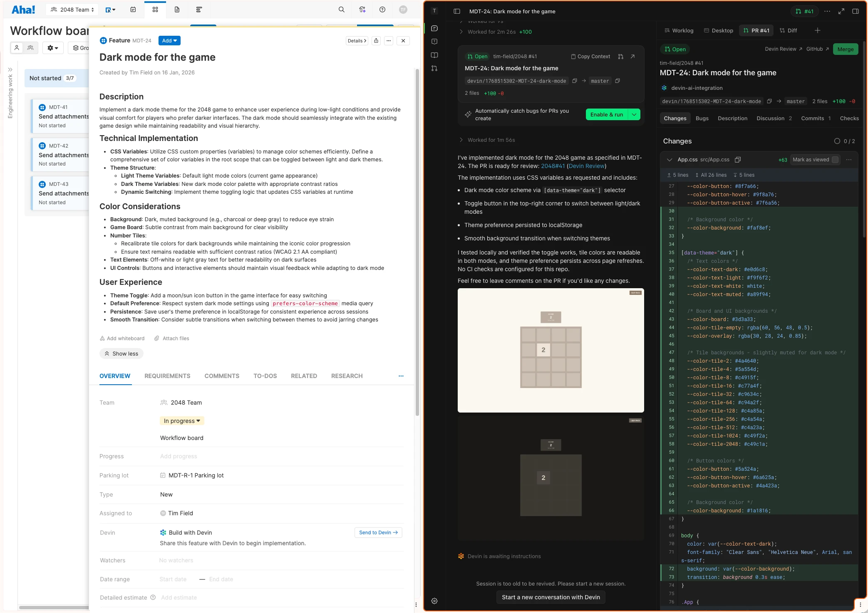The height and width of the screenshot is (613, 868).
Task: Toggle Mark as viewed for App.css
Action: coord(835,160)
